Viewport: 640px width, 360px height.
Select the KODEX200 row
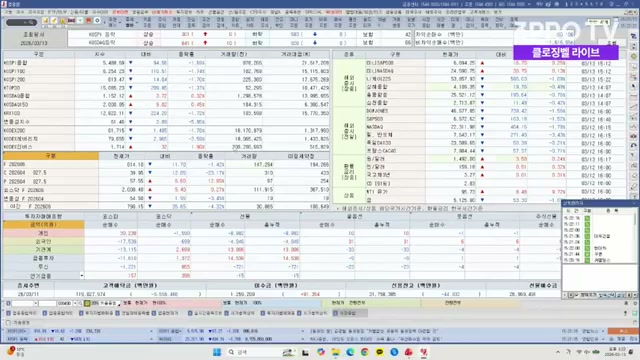(x=166, y=130)
